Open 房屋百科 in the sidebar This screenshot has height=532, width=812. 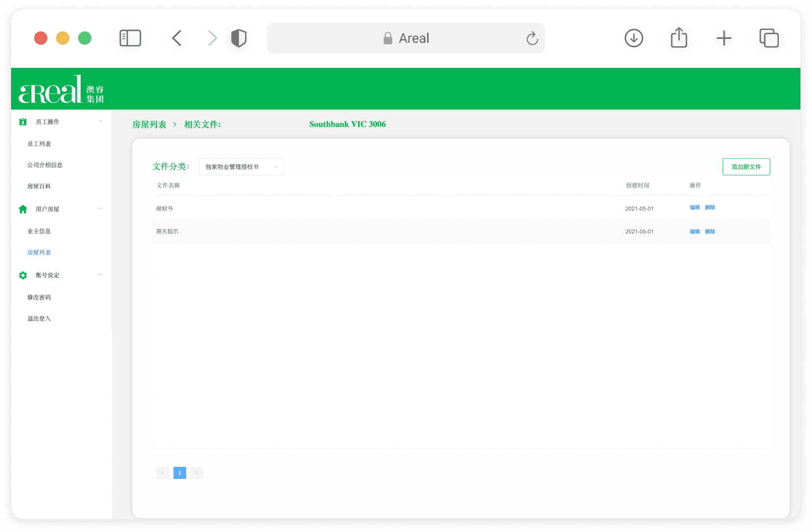tap(39, 187)
